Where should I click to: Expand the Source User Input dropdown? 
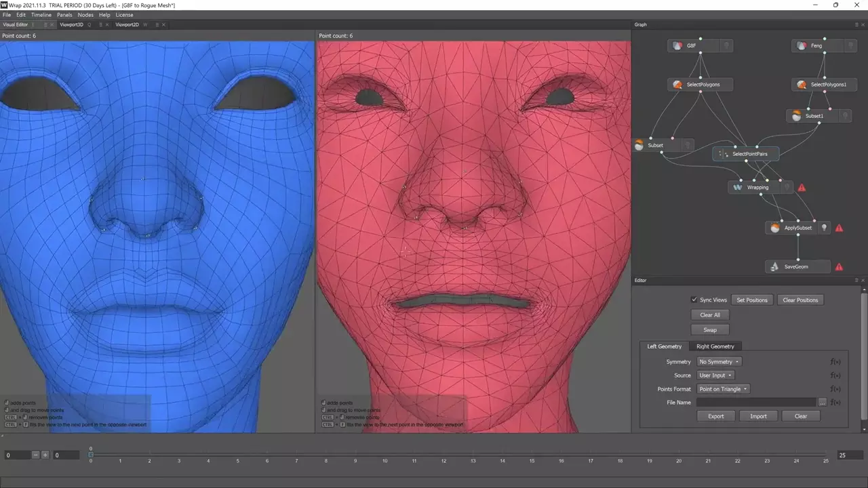[715, 375]
